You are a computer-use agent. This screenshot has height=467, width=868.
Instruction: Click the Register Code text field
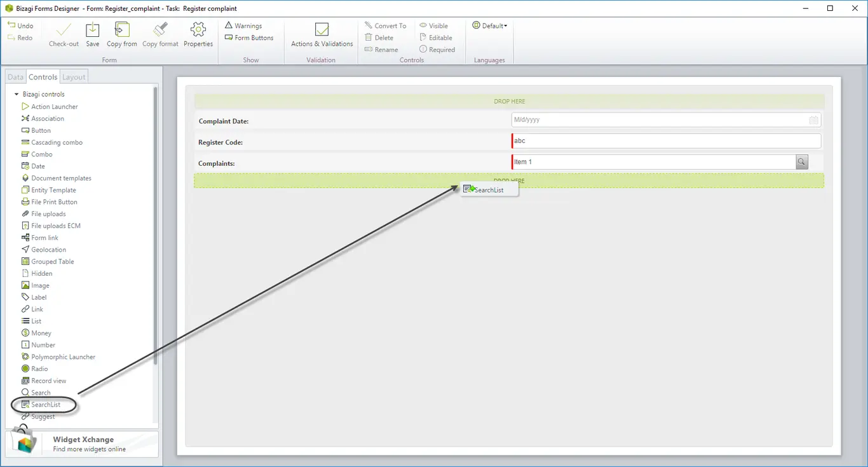[x=666, y=141]
